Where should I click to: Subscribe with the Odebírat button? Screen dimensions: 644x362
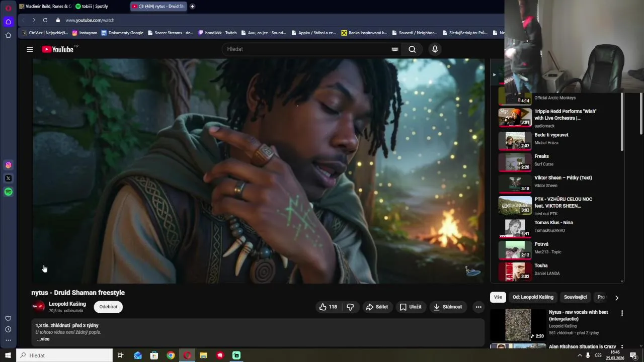(108, 307)
